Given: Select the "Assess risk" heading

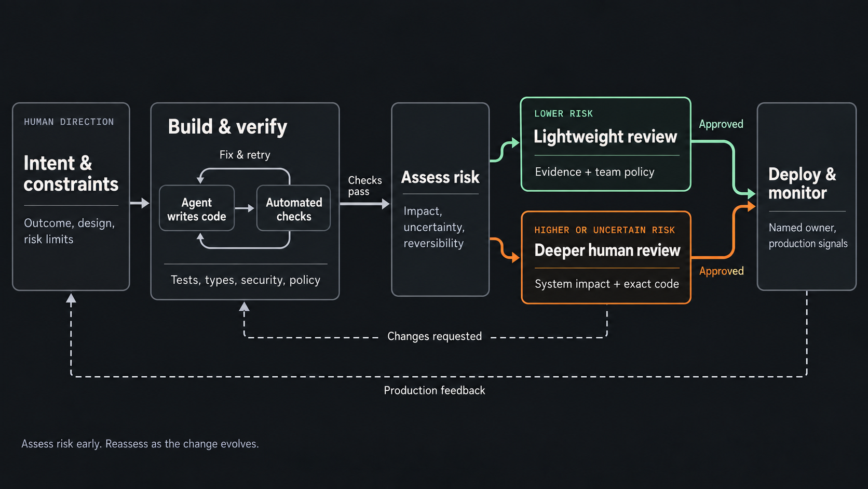Looking at the screenshot, I should click(440, 177).
